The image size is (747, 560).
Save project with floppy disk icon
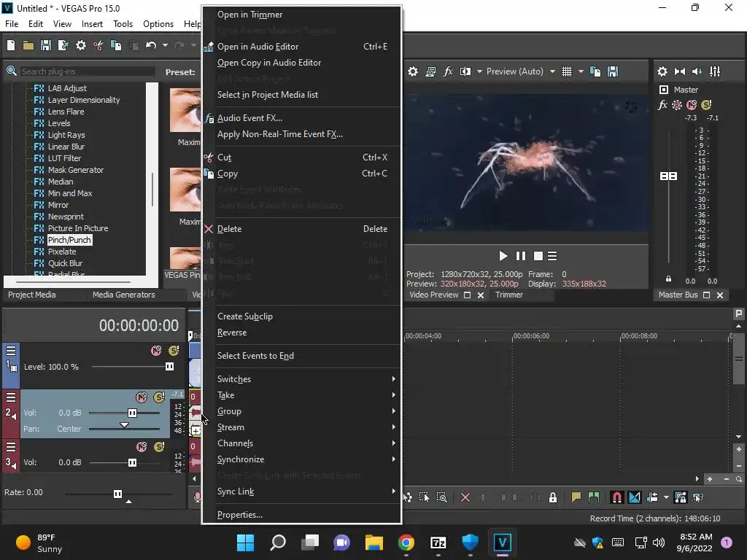[46, 45]
